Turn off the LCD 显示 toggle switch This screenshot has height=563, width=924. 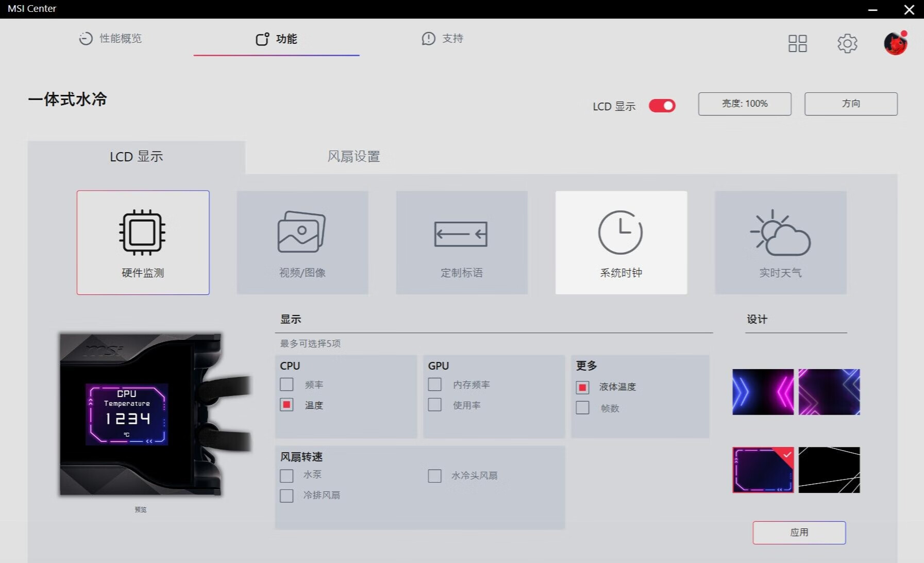tap(662, 106)
